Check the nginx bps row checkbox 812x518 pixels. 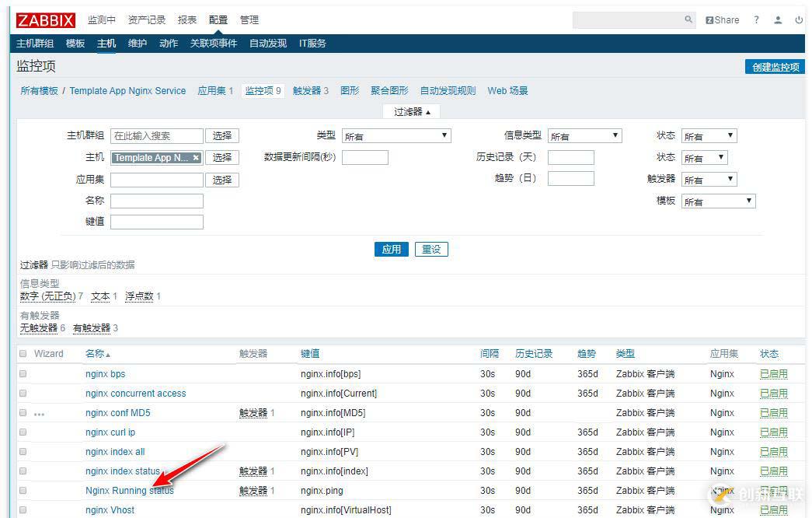coord(23,374)
